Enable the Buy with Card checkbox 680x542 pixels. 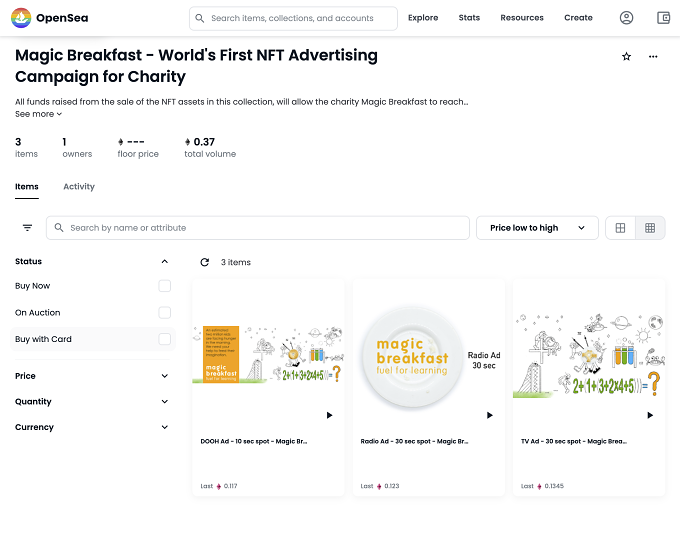(164, 339)
